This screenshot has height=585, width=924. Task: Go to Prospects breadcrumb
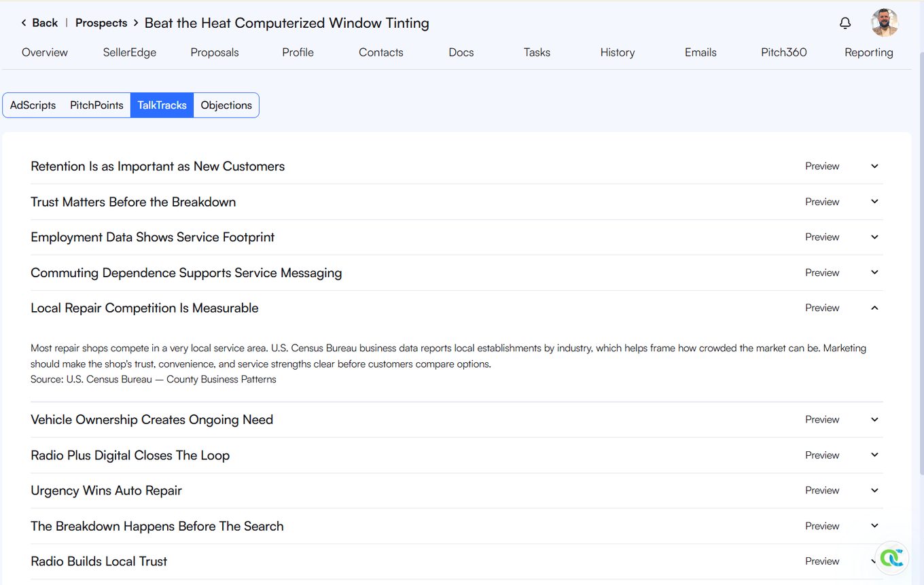pyautogui.click(x=101, y=22)
